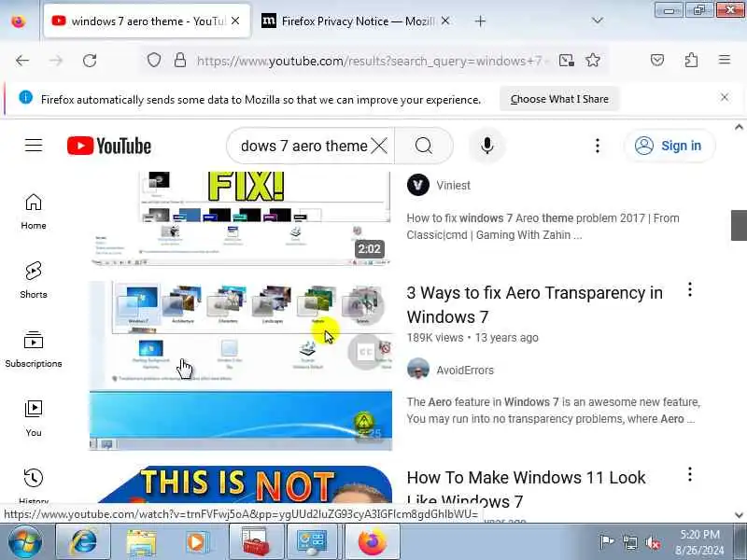Open AvoidErrors channel avatar
The width and height of the screenshot is (747, 560).
(x=417, y=369)
